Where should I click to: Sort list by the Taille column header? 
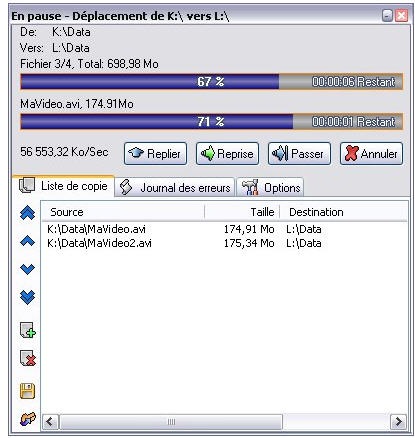242,212
